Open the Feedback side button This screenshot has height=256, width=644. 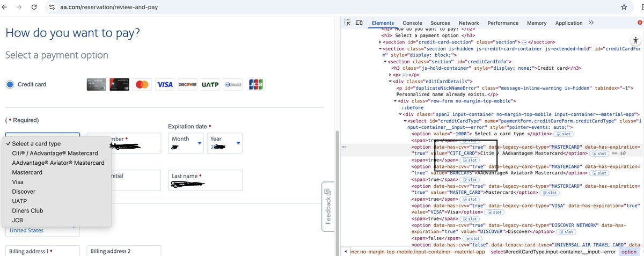click(328, 207)
